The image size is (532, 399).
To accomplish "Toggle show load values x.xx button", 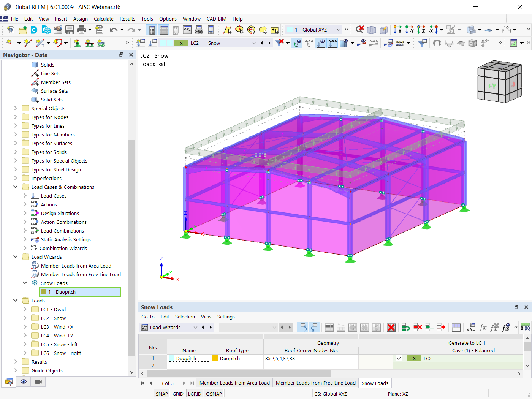I will coord(332,43).
